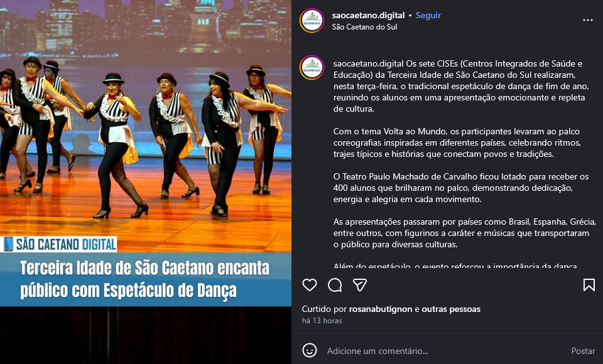Image resolution: width=603 pixels, height=364 pixels.
Task: Share the post using the paper plane icon
Action: tap(360, 285)
